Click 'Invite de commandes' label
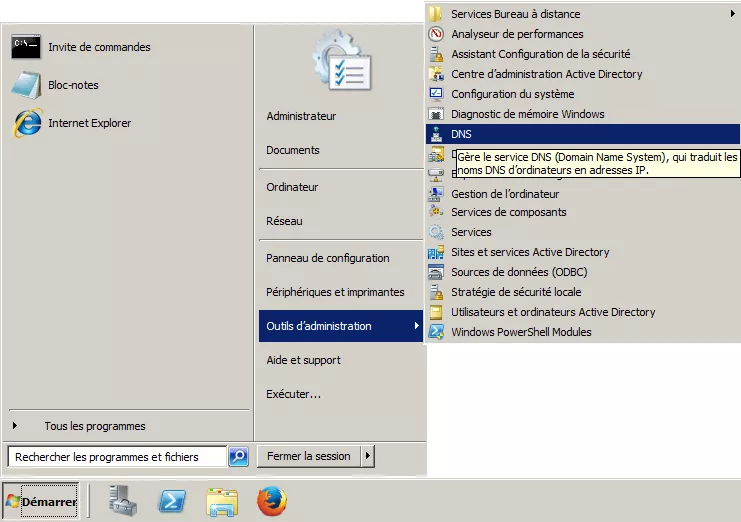 [99, 47]
